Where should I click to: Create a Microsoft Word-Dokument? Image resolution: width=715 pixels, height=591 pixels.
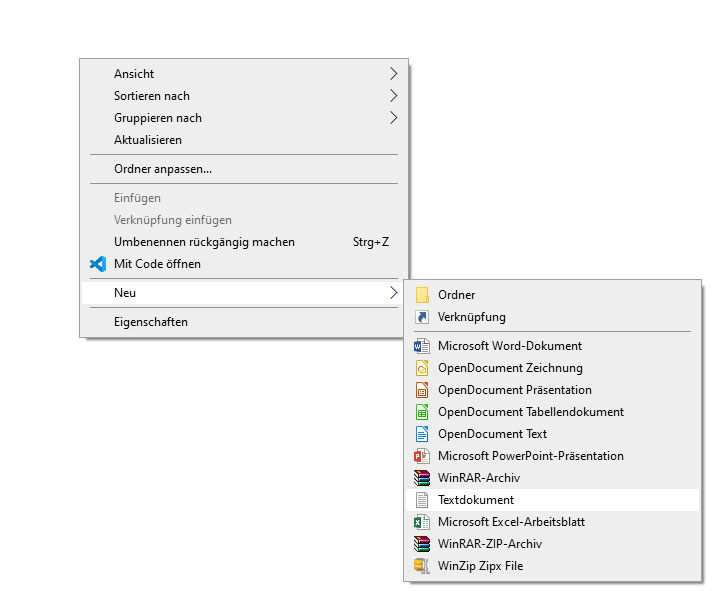(x=552, y=346)
